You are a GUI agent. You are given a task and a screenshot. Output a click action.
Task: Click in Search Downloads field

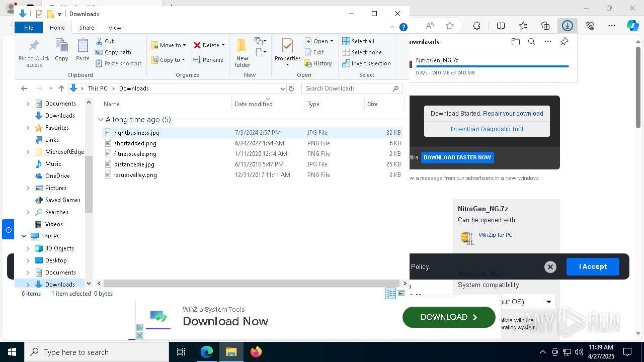click(x=352, y=88)
